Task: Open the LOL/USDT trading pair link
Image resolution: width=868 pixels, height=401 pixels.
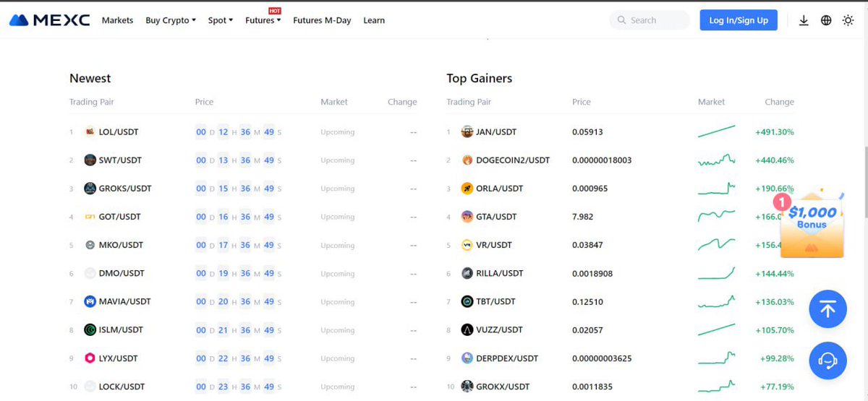Action: click(119, 132)
